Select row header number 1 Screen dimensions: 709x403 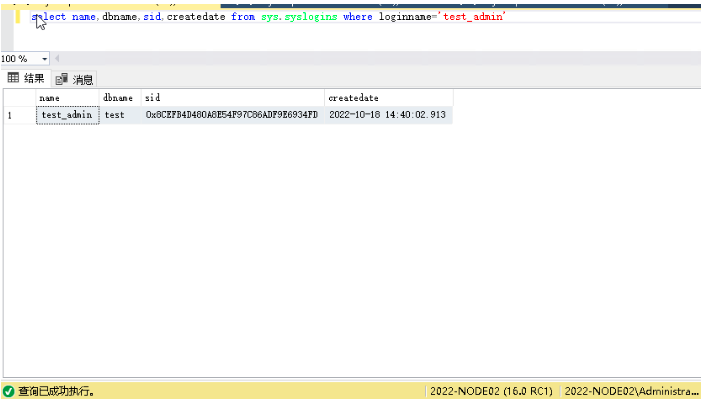20,115
